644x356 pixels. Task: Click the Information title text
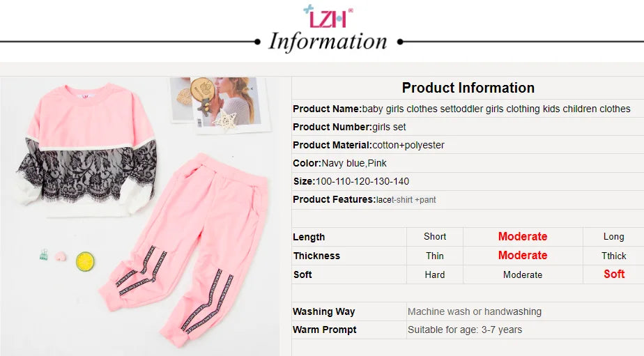pos(328,42)
